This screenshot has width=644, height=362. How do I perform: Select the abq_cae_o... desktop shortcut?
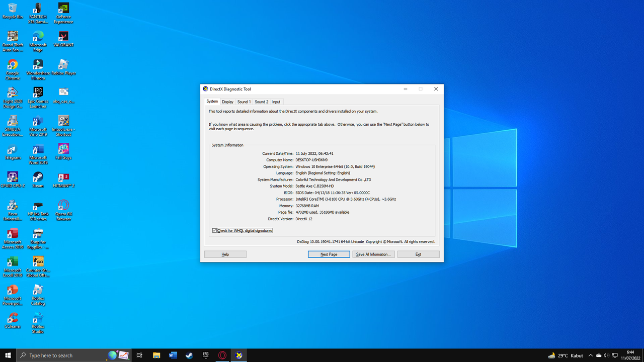coord(63,96)
